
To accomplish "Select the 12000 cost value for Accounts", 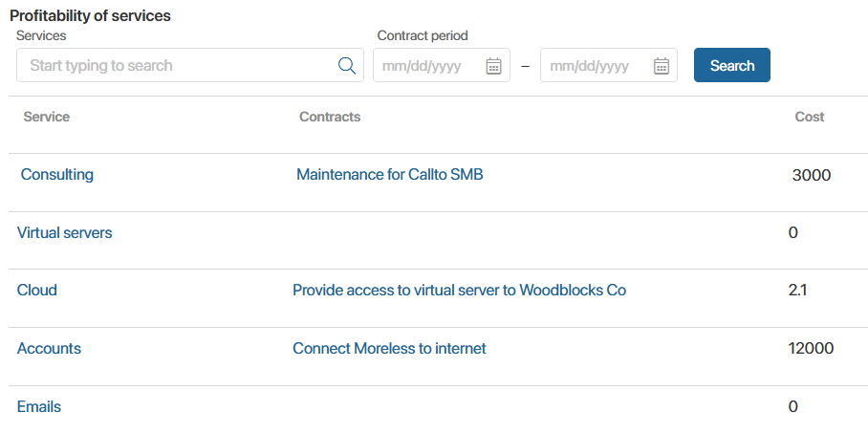I will 811,348.
